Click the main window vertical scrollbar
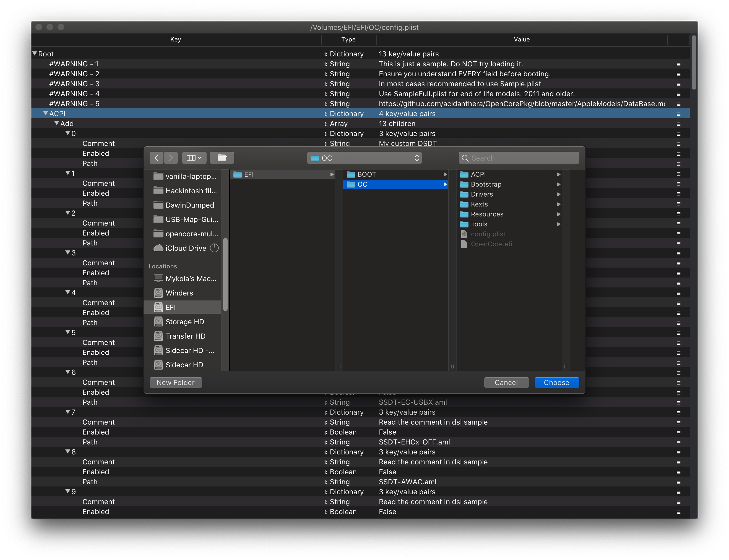 [x=694, y=62]
